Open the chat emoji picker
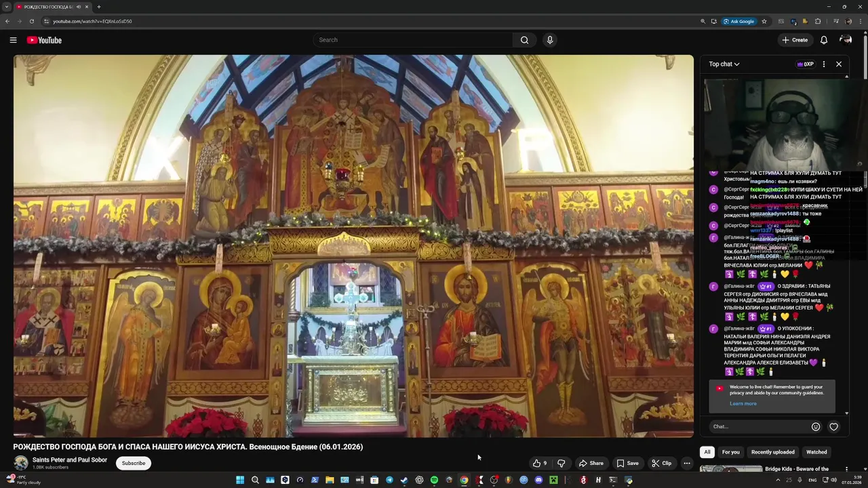The height and width of the screenshot is (488, 868). [816, 426]
